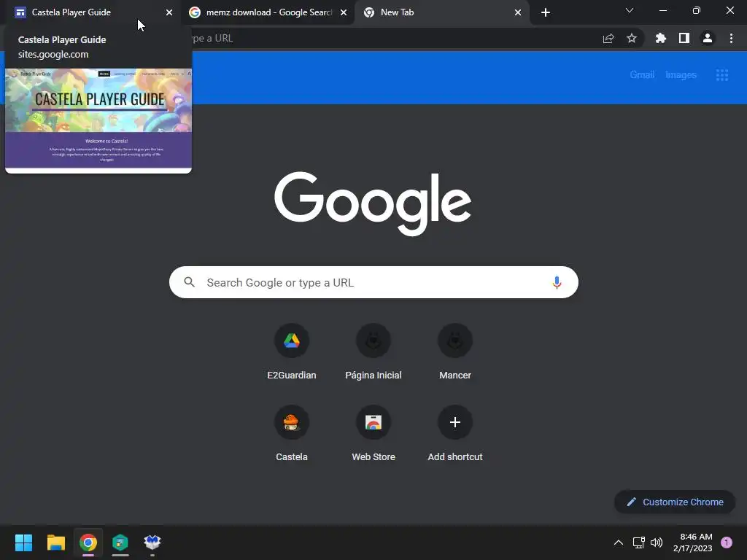The width and height of the screenshot is (747, 560).
Task: Open the Google apps grid
Action: pyautogui.click(x=722, y=75)
